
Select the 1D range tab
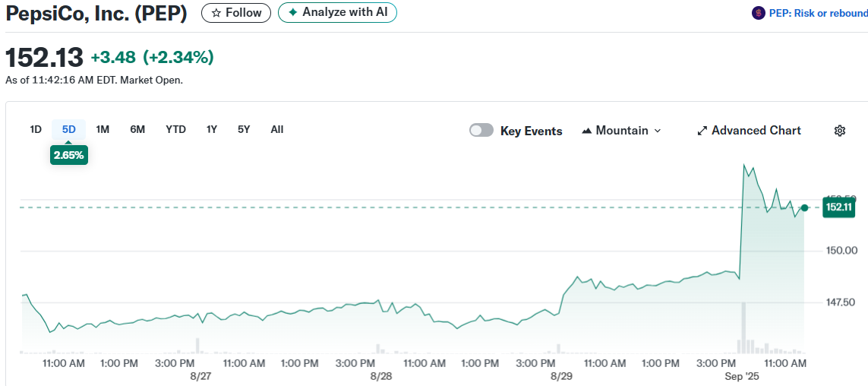36,130
